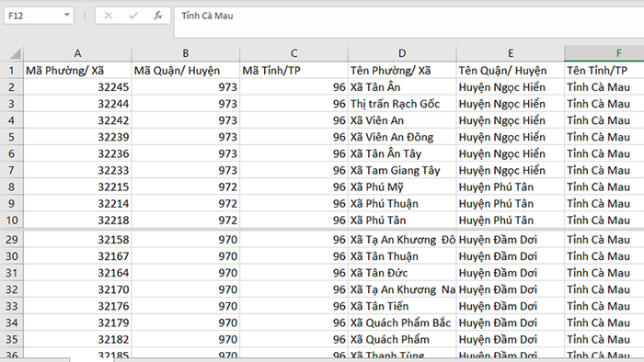The image size is (644, 362).
Task: Click cell 'Thị trấn Rạch Gốc'
Action: pos(402,104)
